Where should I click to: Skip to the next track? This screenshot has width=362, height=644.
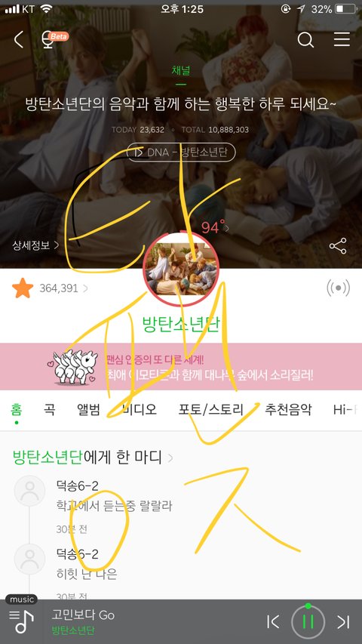[343, 622]
